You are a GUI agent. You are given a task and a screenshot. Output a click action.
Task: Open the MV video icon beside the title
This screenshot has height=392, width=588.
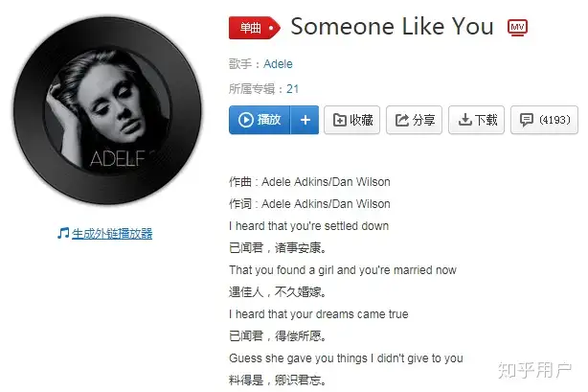pyautogui.click(x=517, y=28)
